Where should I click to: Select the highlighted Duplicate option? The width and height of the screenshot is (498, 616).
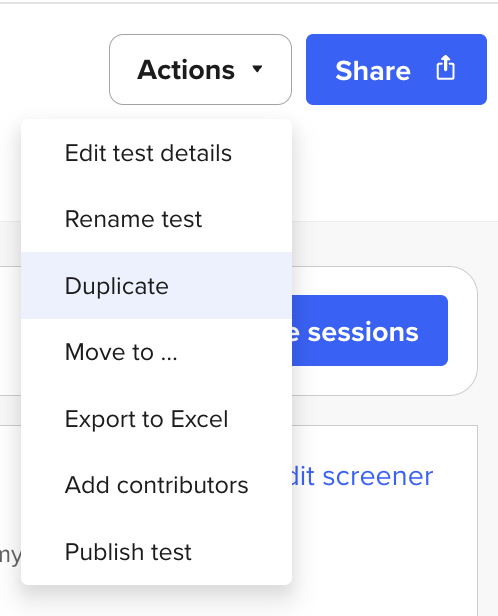[156, 286]
